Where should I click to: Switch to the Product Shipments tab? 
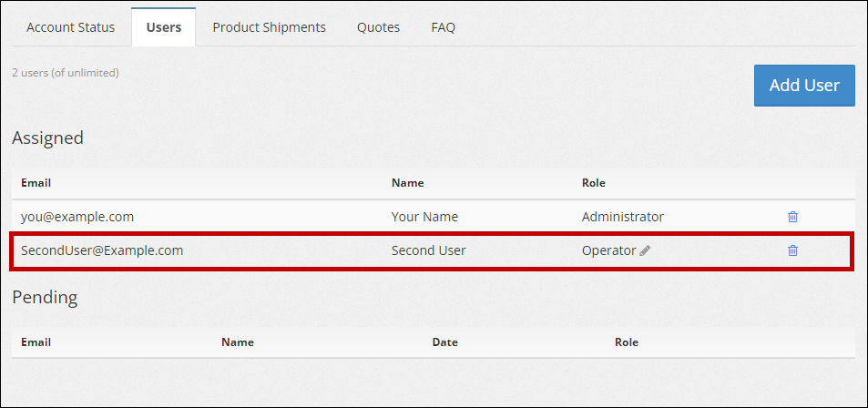269,27
